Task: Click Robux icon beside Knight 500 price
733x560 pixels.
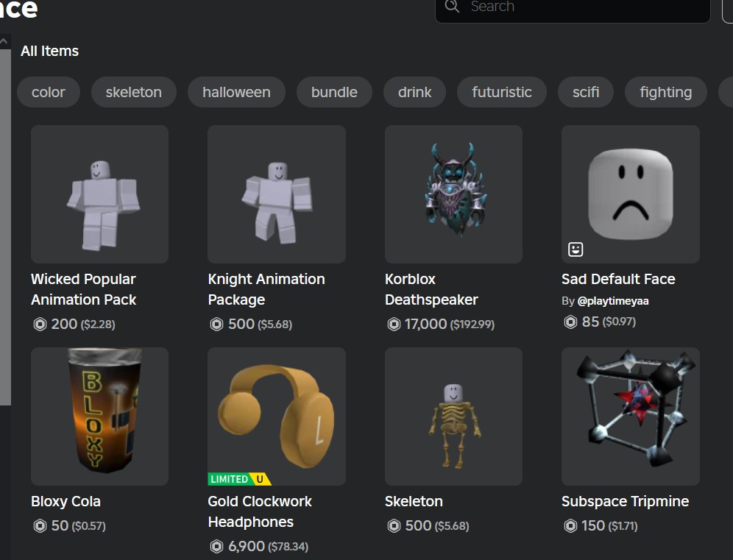Action: [216, 324]
